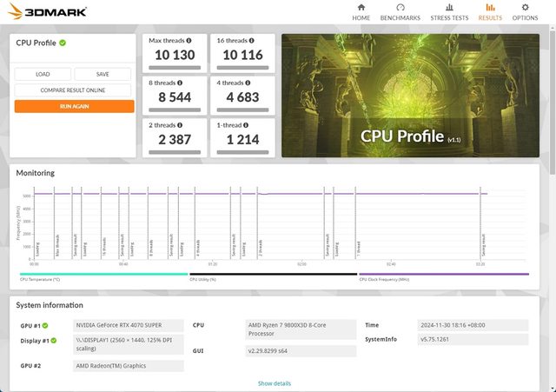Open the Home tab icon
This screenshot has width=556, height=392.
(x=361, y=8)
